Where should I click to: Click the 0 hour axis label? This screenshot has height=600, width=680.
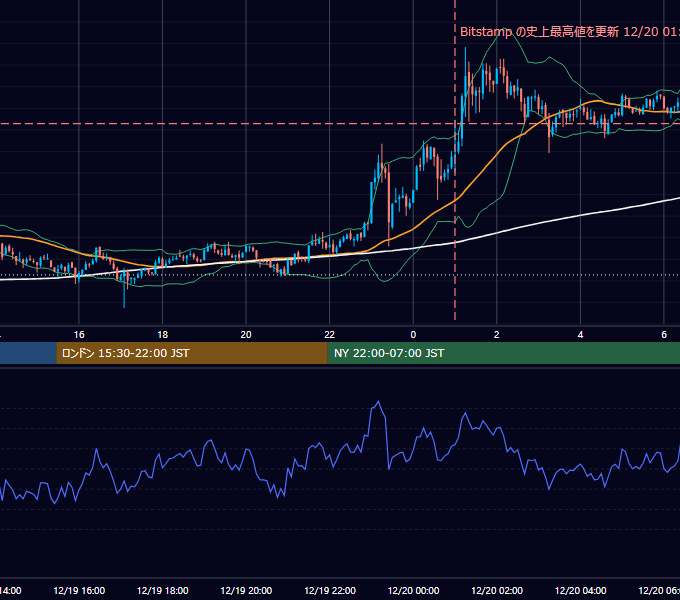pyautogui.click(x=413, y=335)
